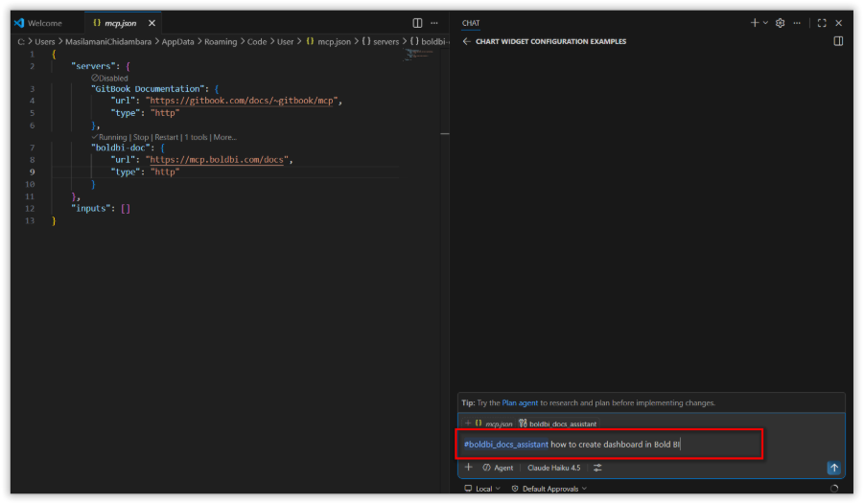Toggle the chat sessions sidebar layout icon
Image resolution: width=864 pixels, height=504 pixels.
tap(838, 41)
